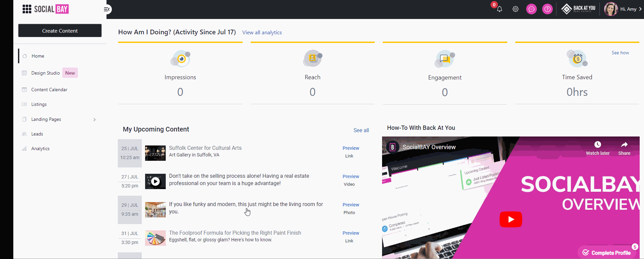Viewport: 644px width, 259px height.
Task: Click the Social Bay logo
Action: click(x=51, y=9)
